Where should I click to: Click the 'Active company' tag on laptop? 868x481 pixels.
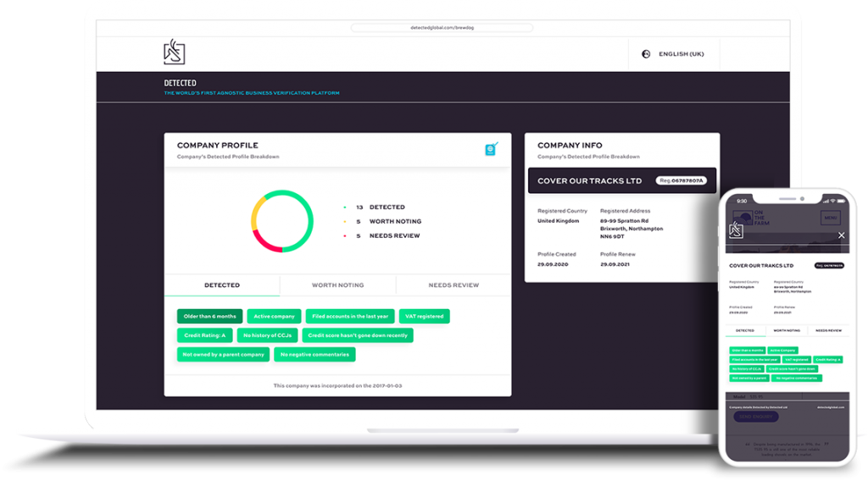tap(274, 316)
